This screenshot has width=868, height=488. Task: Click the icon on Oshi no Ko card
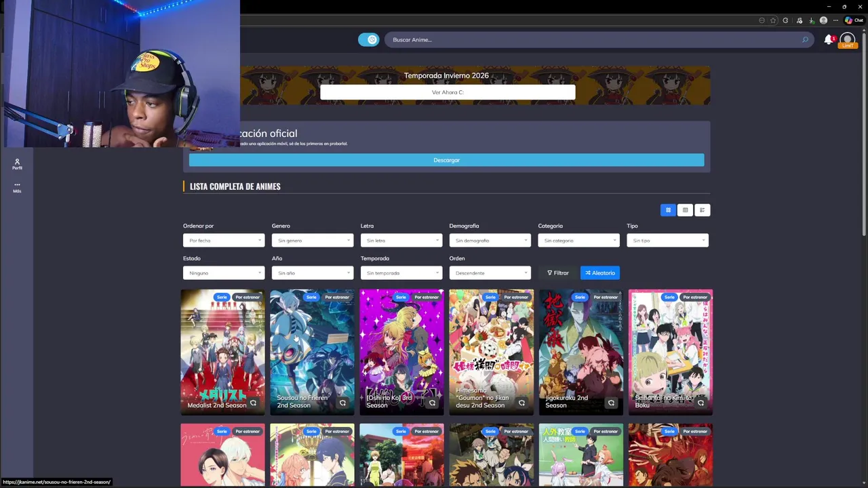432,403
